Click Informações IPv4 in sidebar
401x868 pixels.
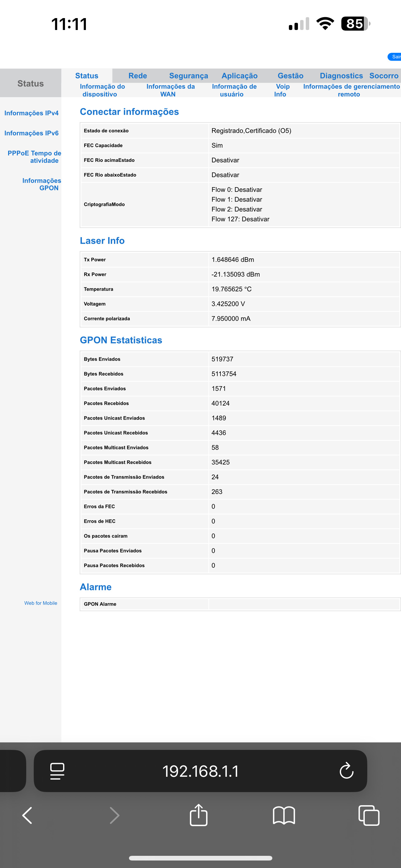31,113
